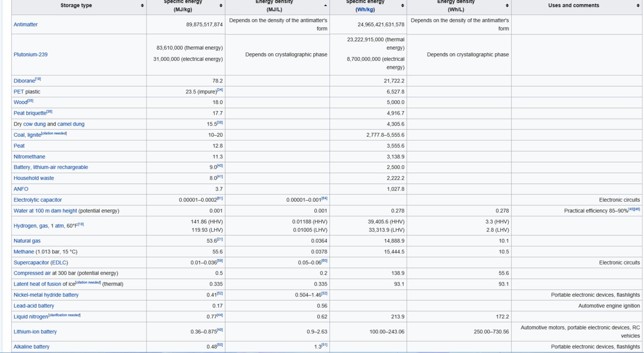Open citation 21 in Natural gas row
This screenshot has height=353, width=644.
point(220,239)
